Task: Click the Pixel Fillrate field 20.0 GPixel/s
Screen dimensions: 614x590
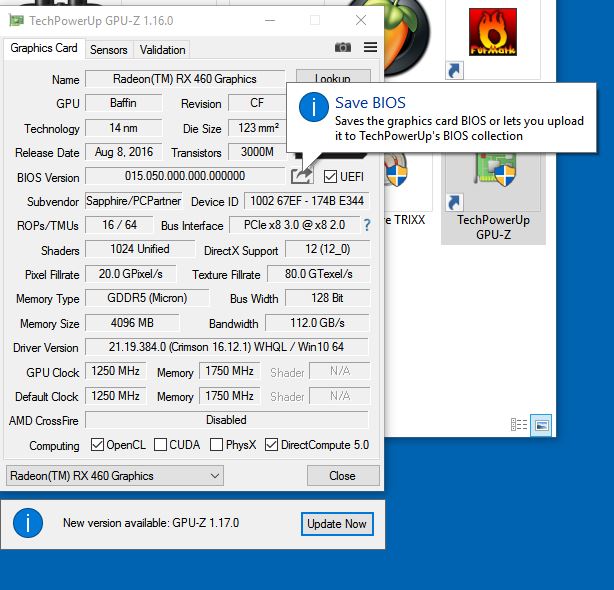Action: click(131, 274)
